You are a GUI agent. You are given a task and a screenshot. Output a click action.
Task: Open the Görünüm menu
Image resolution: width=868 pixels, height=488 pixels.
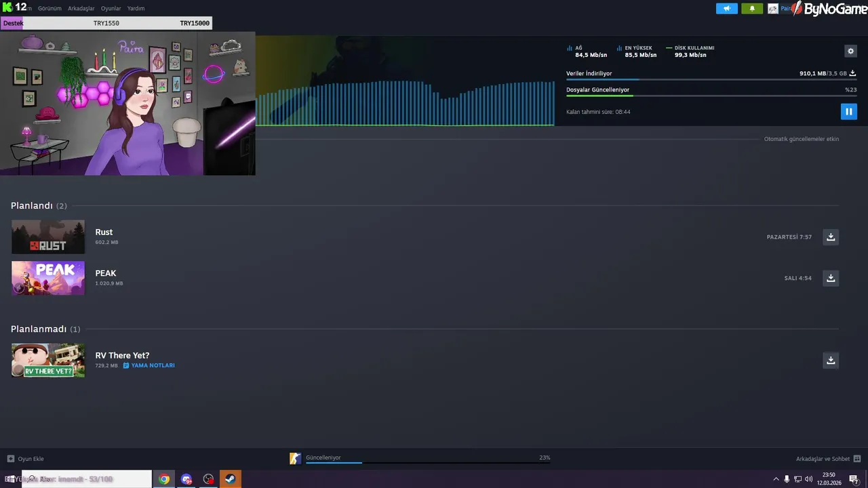(x=50, y=9)
